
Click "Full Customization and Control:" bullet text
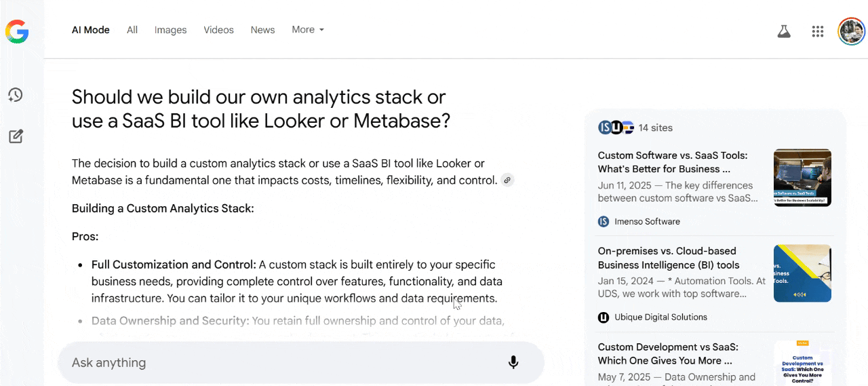point(174,265)
